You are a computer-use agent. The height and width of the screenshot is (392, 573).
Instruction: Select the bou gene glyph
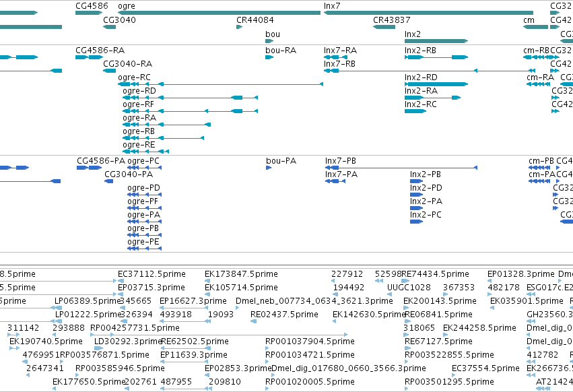pos(269,41)
